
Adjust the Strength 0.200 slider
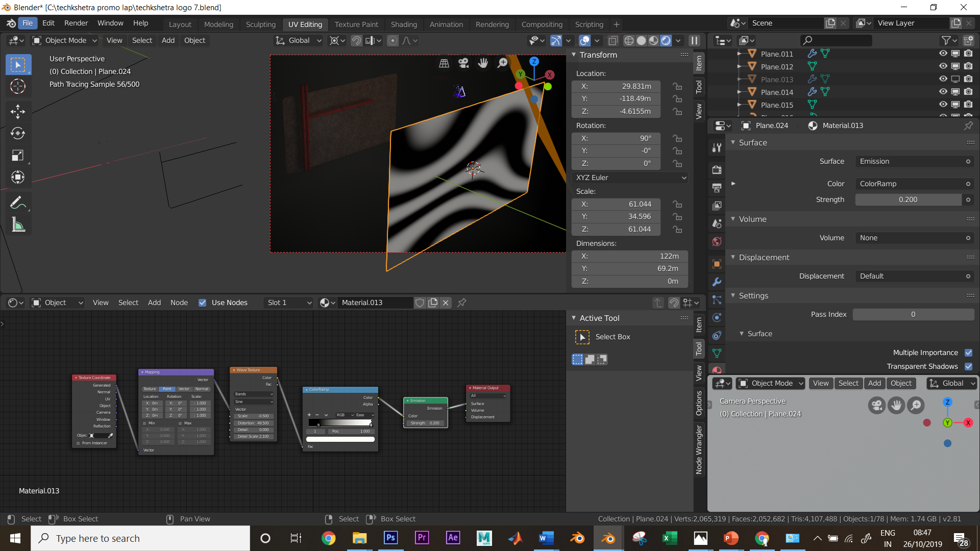(908, 199)
